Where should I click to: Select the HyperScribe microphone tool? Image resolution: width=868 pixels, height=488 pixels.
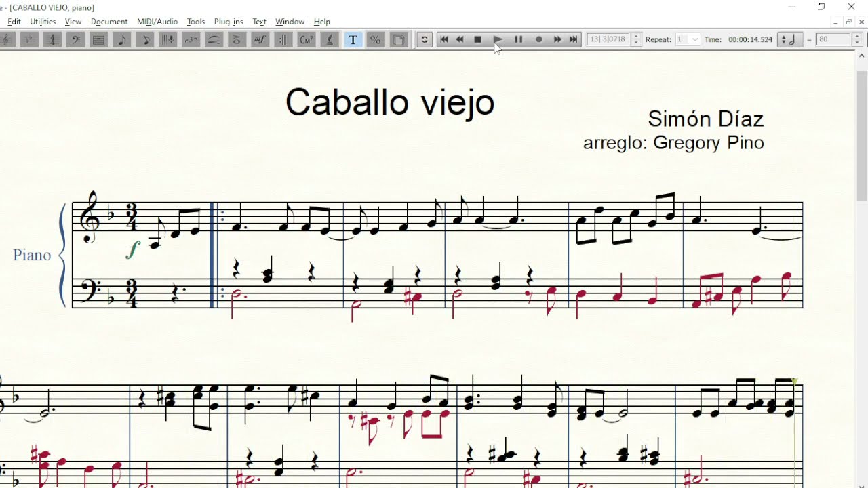tap(167, 40)
